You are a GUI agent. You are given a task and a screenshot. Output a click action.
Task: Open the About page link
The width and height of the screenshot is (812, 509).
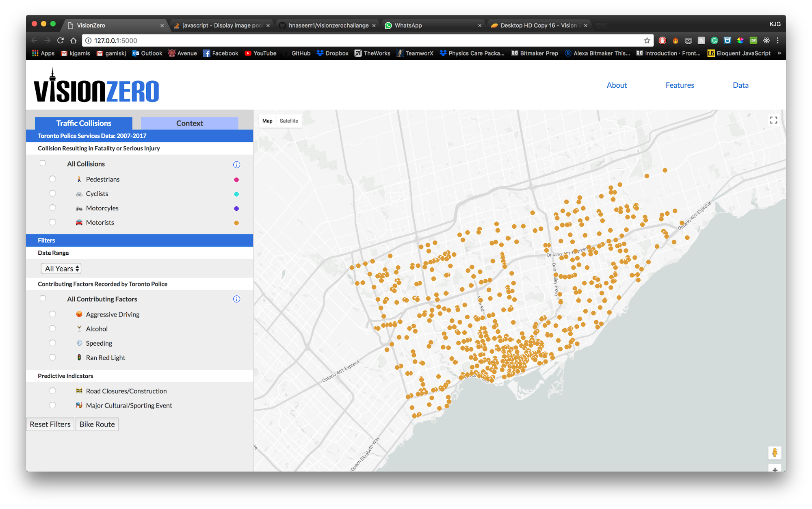(617, 85)
